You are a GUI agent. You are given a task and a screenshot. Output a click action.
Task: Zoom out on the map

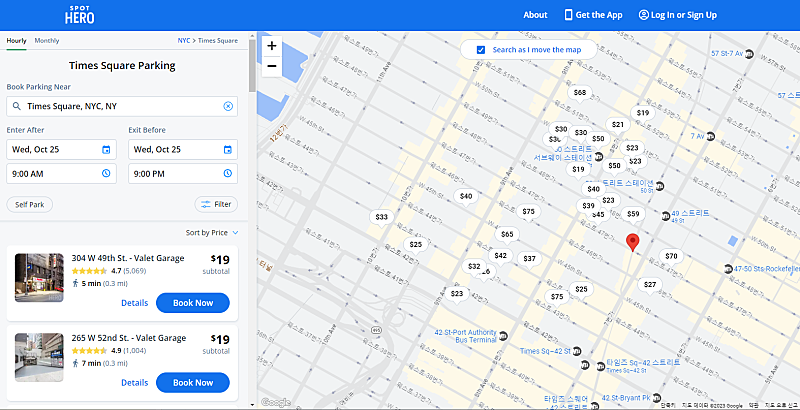[272, 66]
